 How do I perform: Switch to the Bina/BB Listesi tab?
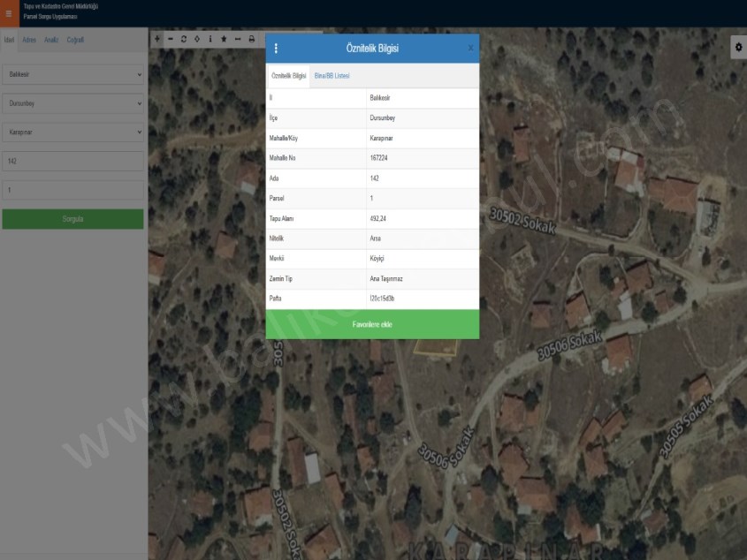coord(332,76)
